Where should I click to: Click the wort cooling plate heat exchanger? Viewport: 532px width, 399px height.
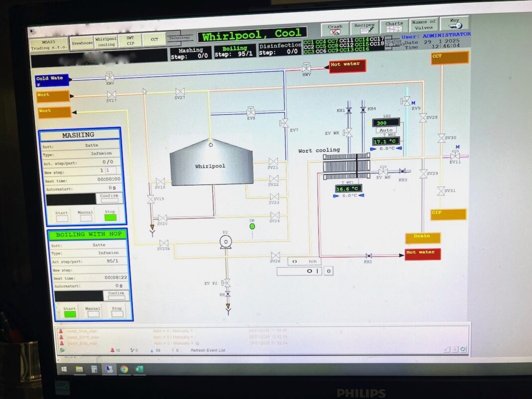point(347,166)
